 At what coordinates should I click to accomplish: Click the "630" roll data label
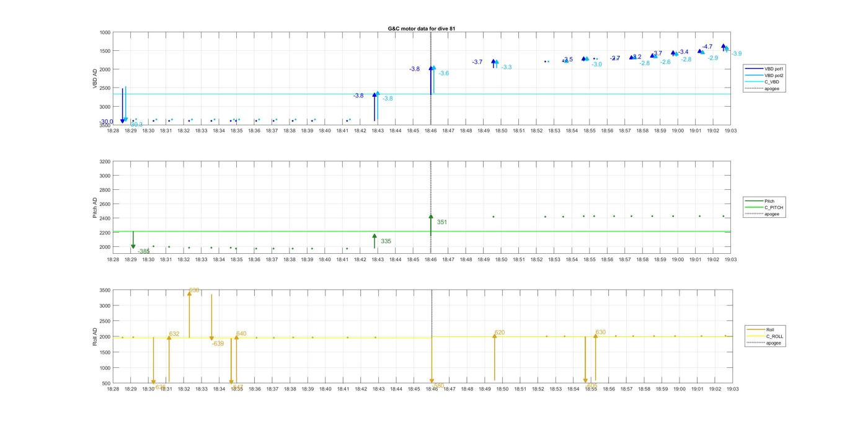click(600, 333)
